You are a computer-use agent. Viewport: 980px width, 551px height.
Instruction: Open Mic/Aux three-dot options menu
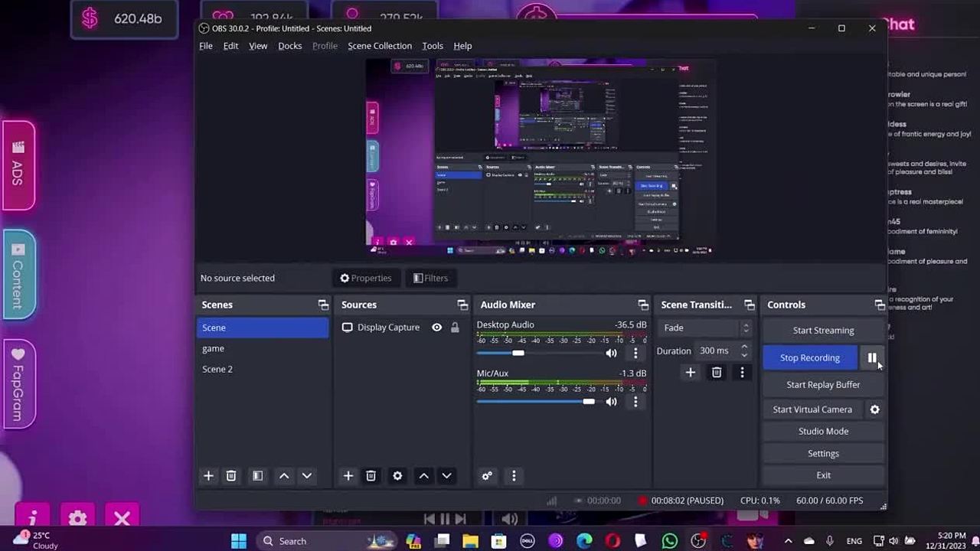635,402
